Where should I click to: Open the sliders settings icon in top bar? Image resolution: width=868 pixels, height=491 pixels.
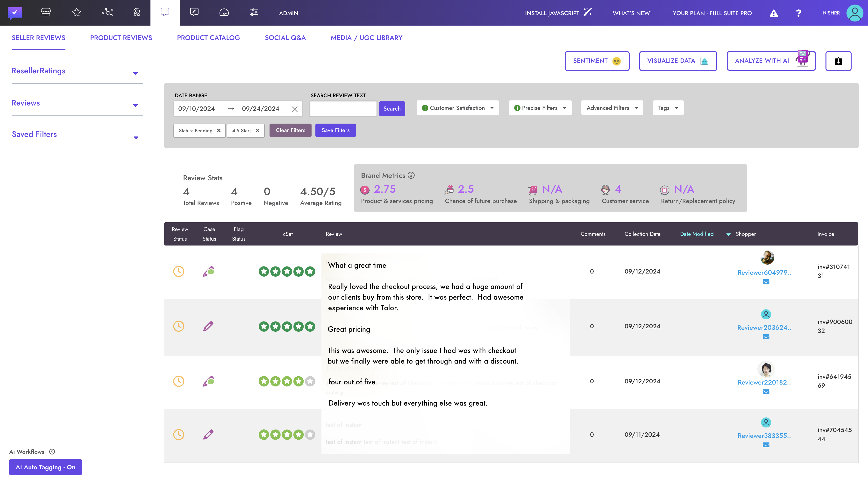point(254,13)
